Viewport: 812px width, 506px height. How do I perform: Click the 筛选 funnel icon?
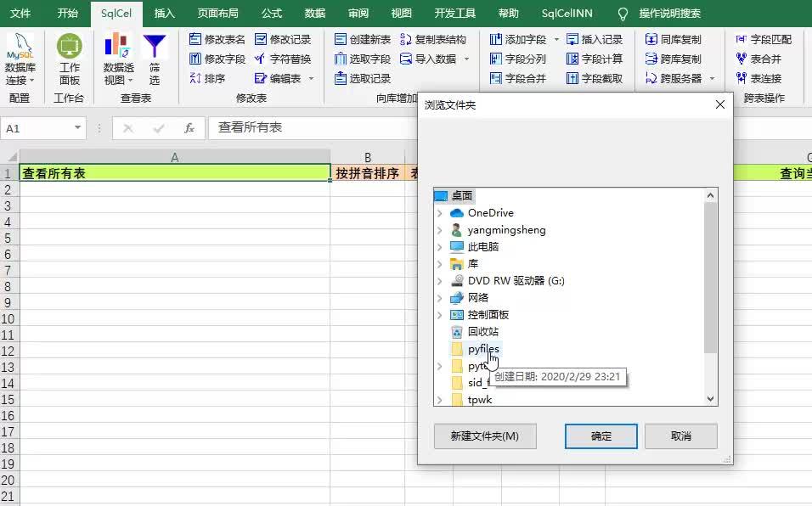pos(155,60)
